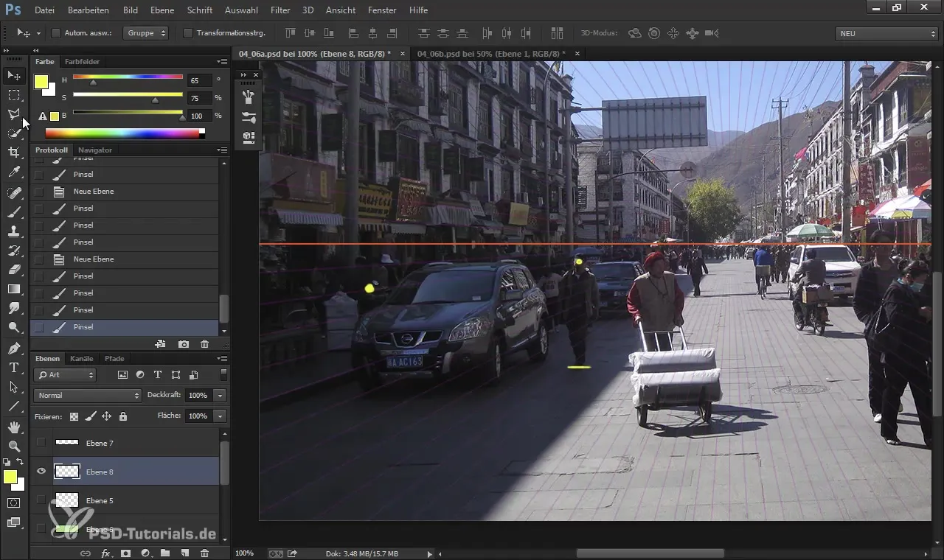Delete current history state trash icon
This screenshot has height=560, width=944.
(204, 344)
